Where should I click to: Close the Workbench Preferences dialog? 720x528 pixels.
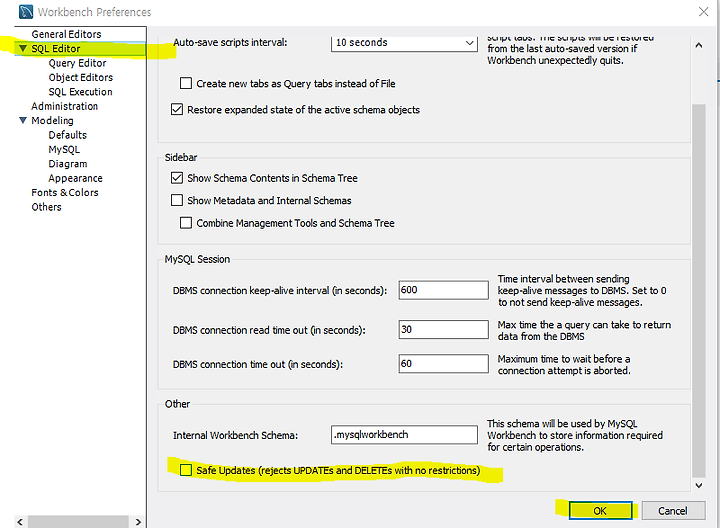(x=703, y=11)
